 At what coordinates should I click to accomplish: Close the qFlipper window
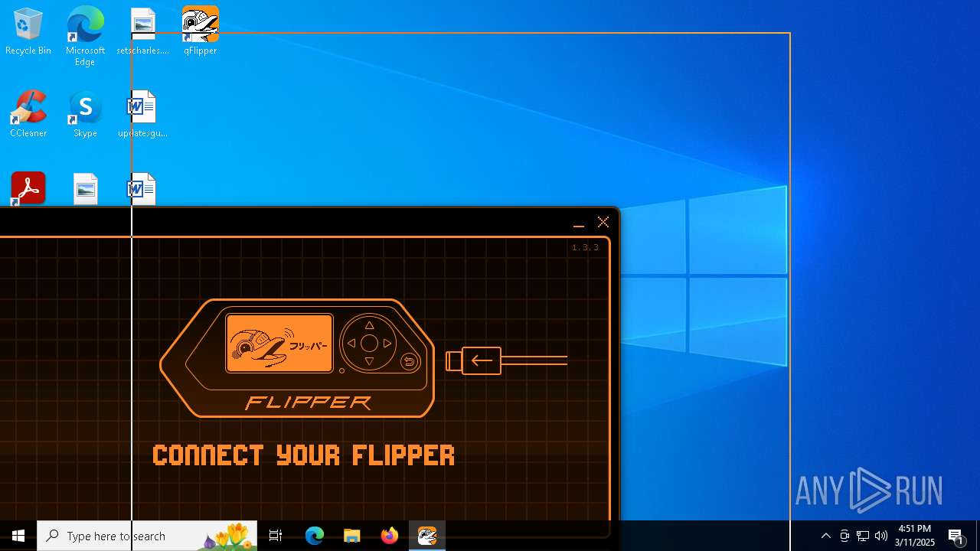(603, 222)
